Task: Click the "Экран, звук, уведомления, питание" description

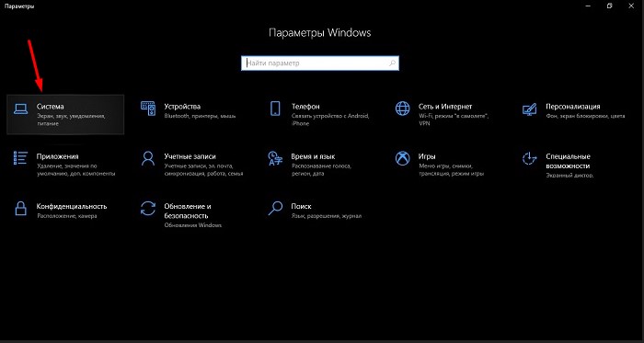Action: (x=71, y=120)
